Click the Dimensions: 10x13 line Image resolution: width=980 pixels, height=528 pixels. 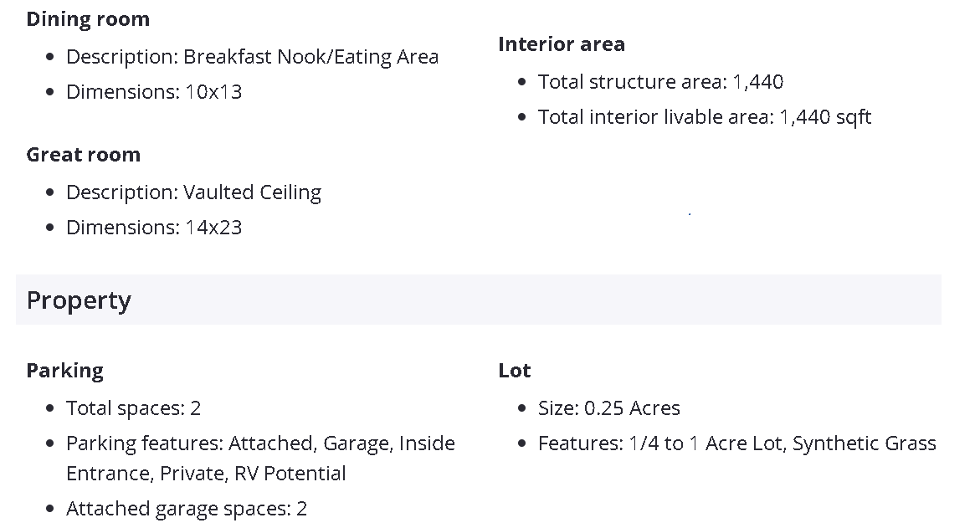[x=154, y=92]
